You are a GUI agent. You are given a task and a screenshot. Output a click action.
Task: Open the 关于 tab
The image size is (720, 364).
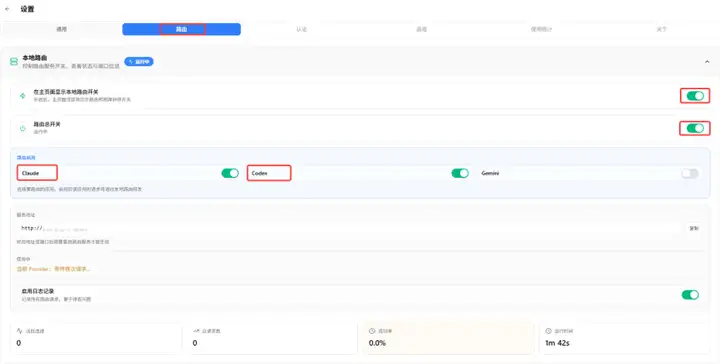pos(661,29)
